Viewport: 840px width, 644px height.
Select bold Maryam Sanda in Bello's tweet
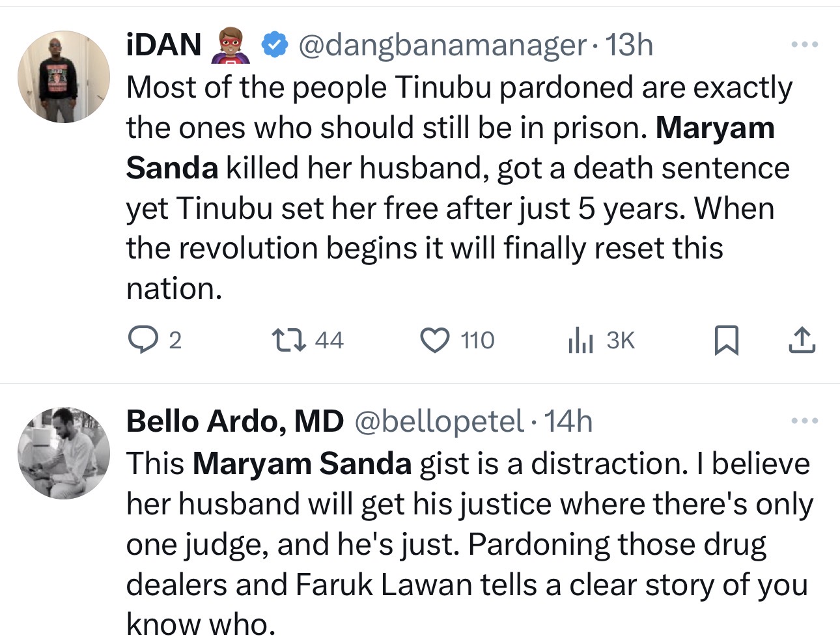(302, 464)
